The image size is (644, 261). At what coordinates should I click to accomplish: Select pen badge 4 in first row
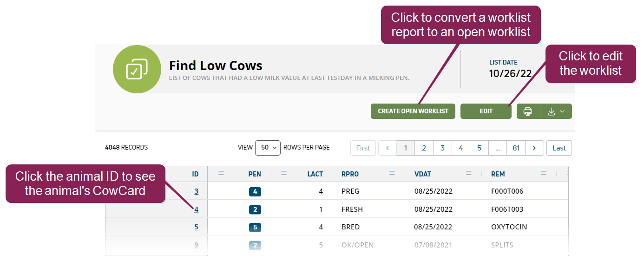[x=255, y=191]
